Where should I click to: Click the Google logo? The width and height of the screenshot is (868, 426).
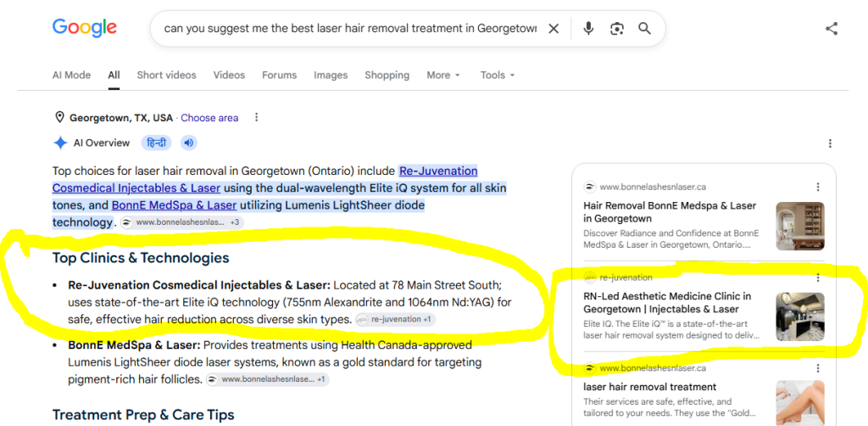84,27
